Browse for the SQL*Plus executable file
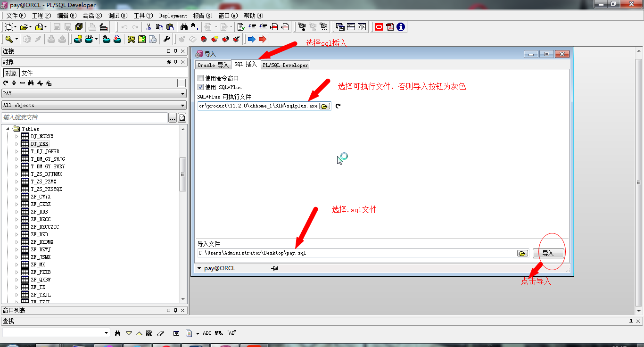 (324, 106)
